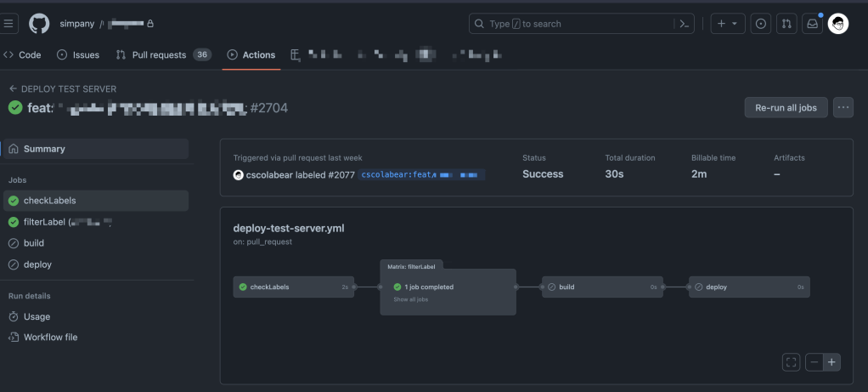Click Show all jobs in filterLabel matrix
The image size is (868, 392).
(411, 299)
